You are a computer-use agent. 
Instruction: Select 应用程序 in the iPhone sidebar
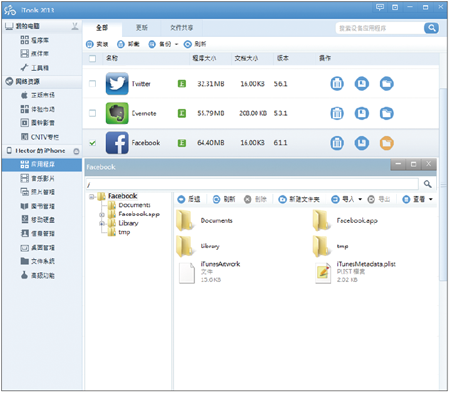[x=42, y=165]
